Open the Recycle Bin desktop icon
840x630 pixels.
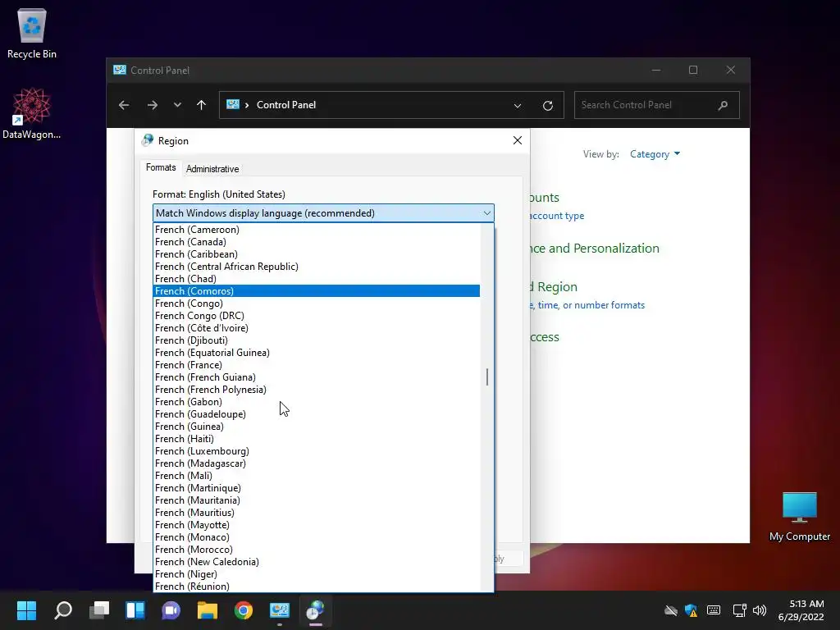pos(32,33)
